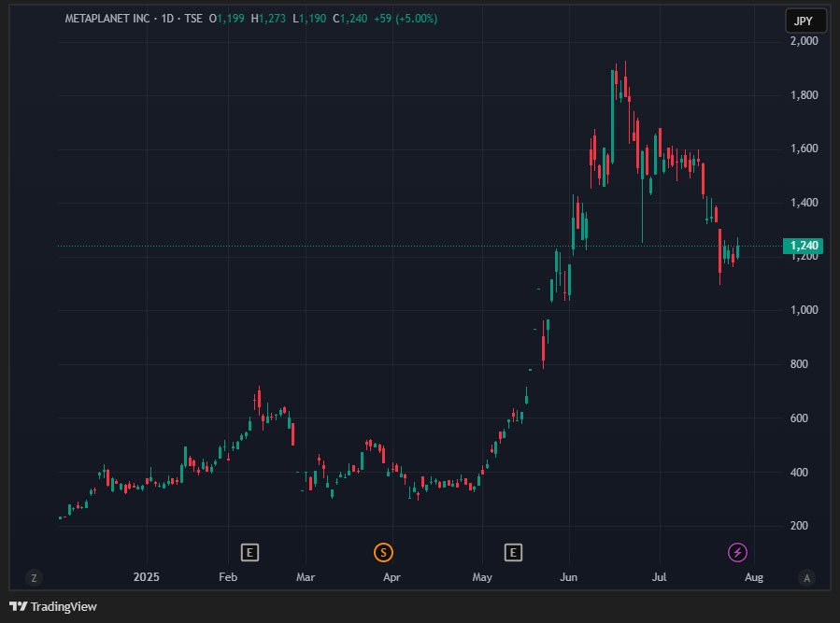Screen dimensions: 840x623
Task: Click the purple lightning event icon
Action: coord(737,552)
